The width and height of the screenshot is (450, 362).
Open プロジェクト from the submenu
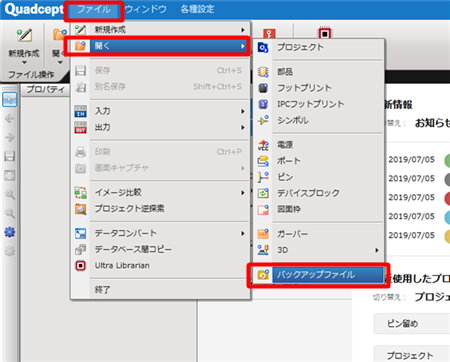(x=319, y=47)
